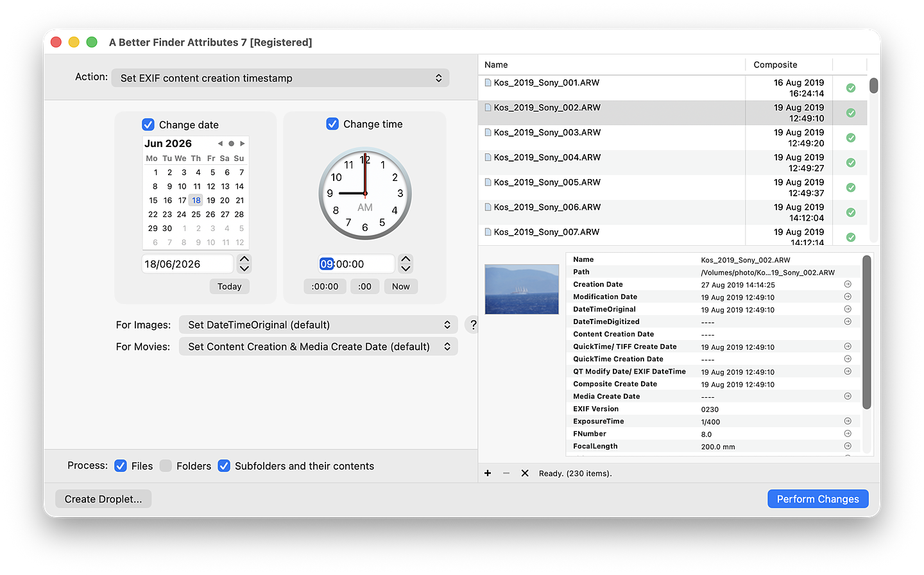Click arrow icon beside QuickTime Creation Date
This screenshot has height=575, width=924.
click(x=848, y=359)
